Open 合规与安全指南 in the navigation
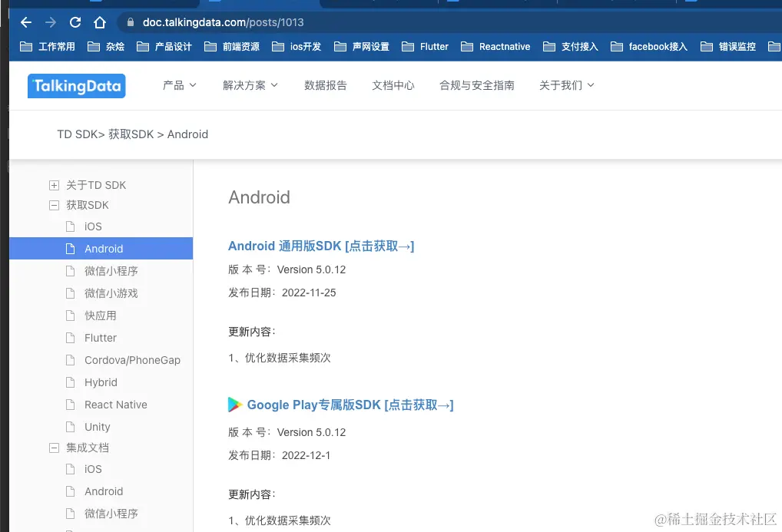 click(x=477, y=85)
